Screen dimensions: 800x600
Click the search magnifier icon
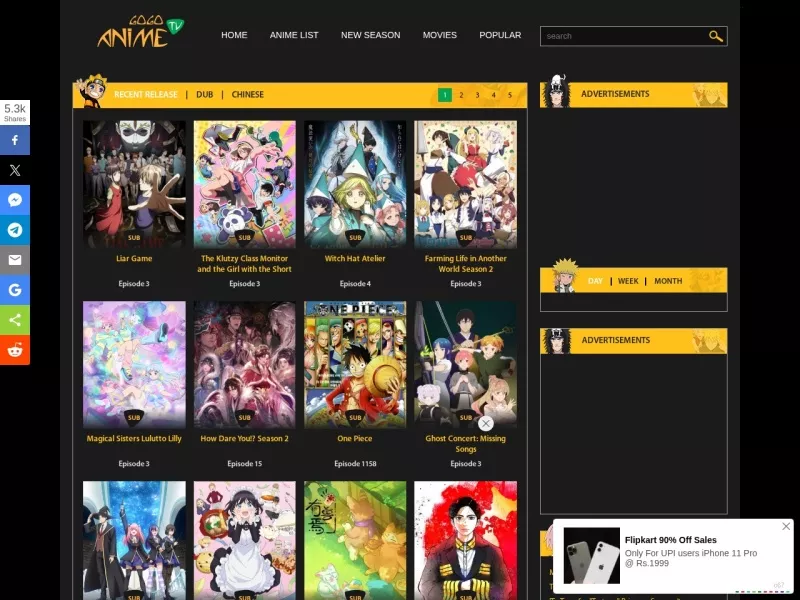[x=715, y=36]
